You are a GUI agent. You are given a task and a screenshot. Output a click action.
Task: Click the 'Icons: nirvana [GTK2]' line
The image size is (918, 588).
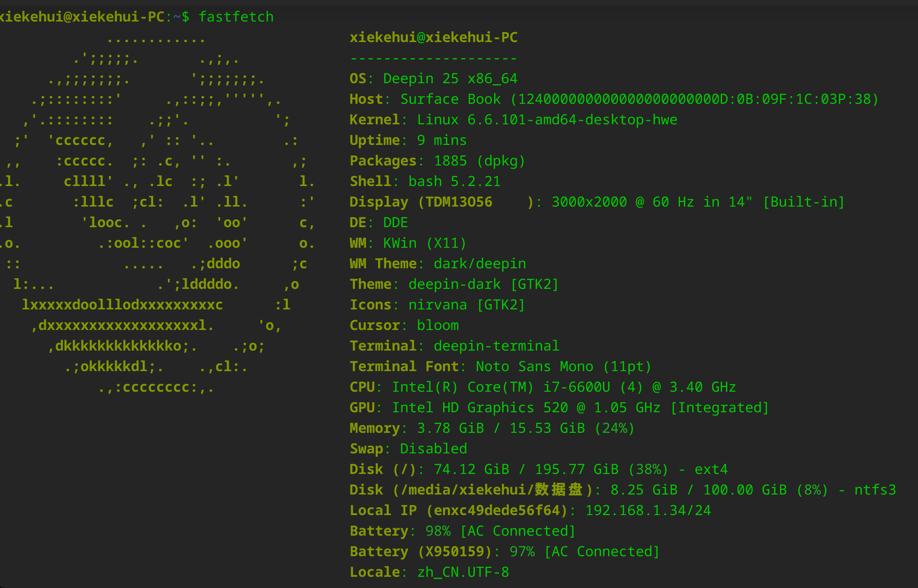click(437, 305)
